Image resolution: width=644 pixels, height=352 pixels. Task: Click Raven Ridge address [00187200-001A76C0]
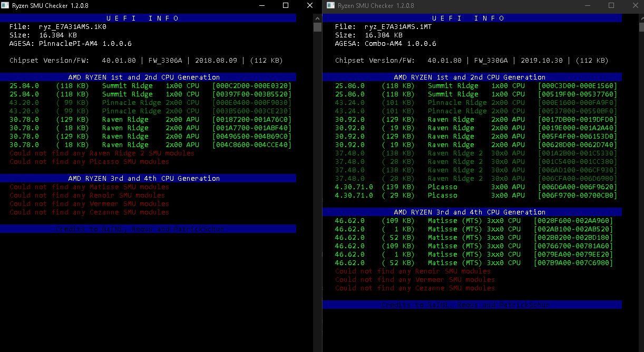tap(251, 119)
